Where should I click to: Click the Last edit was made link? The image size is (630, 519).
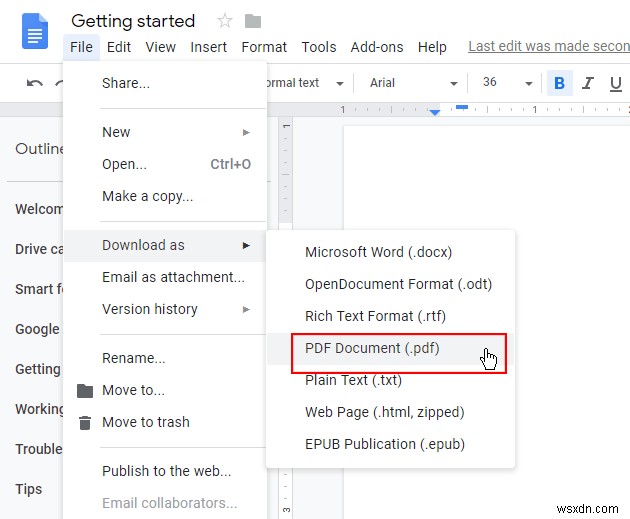[549, 46]
